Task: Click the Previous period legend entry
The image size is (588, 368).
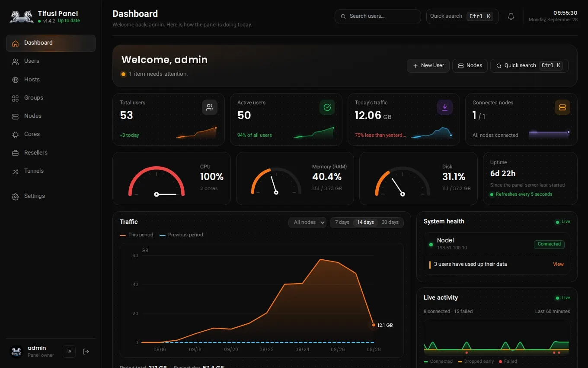Action: pyautogui.click(x=181, y=235)
